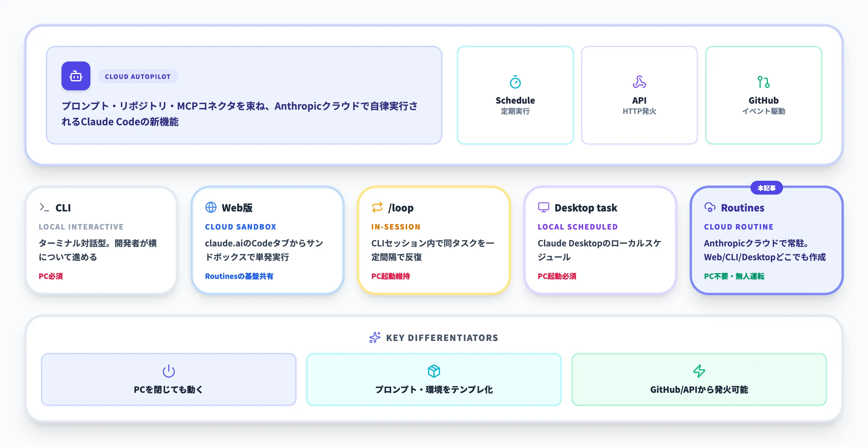
Task: Click the lightning bolt icon above GitHub/API
Action: [x=699, y=371]
